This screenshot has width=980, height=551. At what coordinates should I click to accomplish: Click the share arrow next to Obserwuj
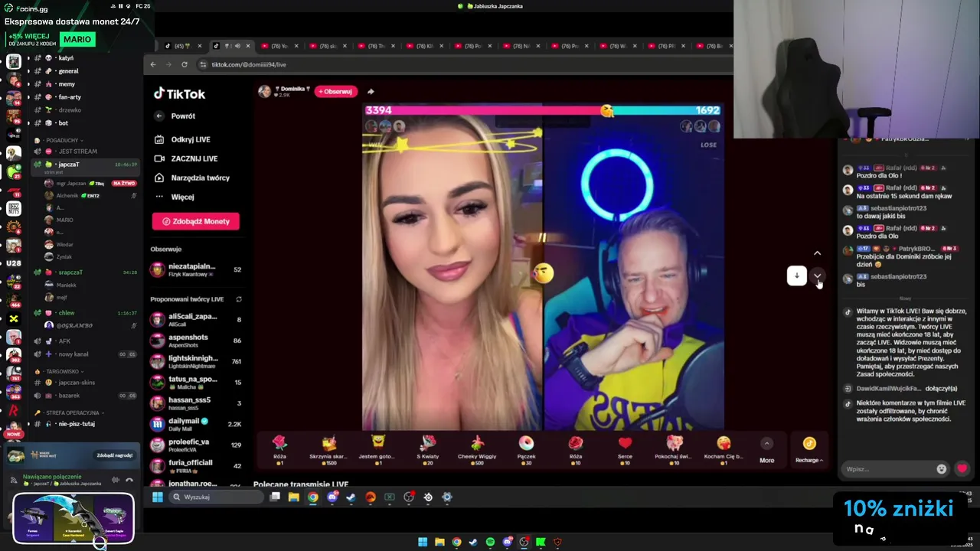pos(371,91)
